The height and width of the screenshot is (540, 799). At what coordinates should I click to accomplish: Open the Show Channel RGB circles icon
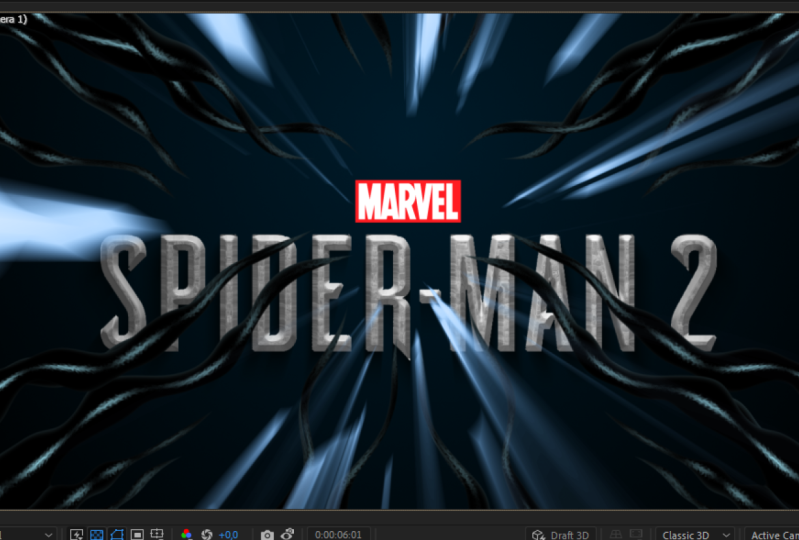[x=187, y=534]
